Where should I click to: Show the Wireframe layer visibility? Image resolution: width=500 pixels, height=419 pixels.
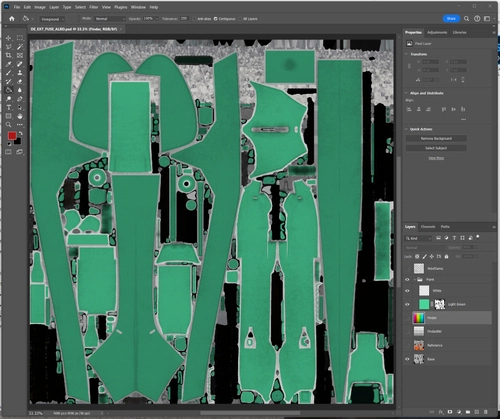click(x=407, y=268)
